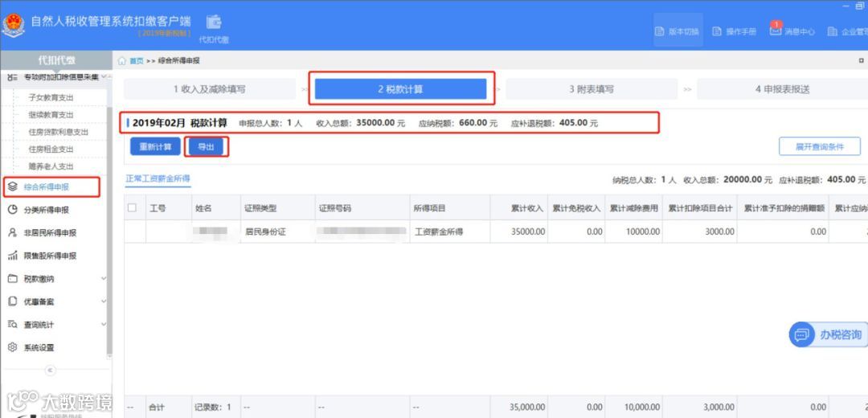Image resolution: width=868 pixels, height=418 pixels.
Task: Expand the 税款缴纳 menu chevron
Action: 104,278
